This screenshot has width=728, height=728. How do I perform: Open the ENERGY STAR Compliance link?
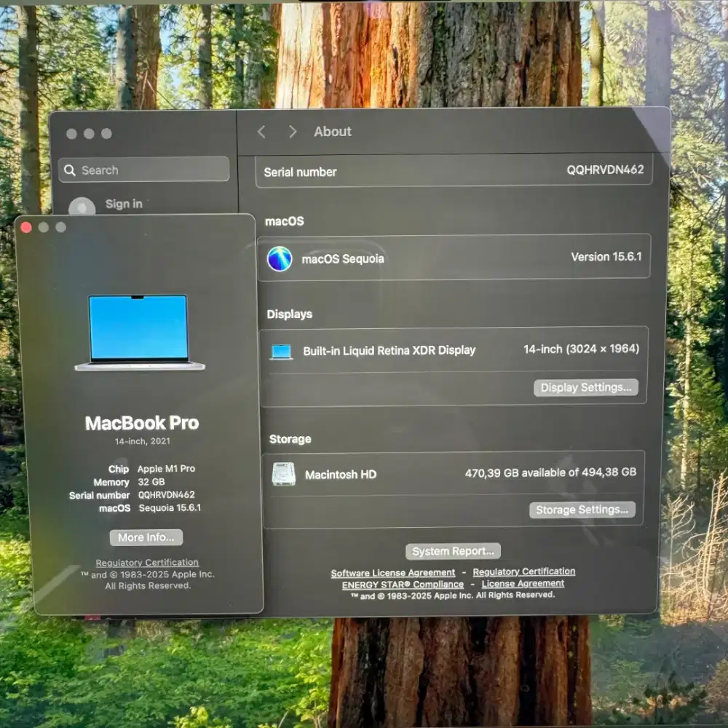[403, 585]
